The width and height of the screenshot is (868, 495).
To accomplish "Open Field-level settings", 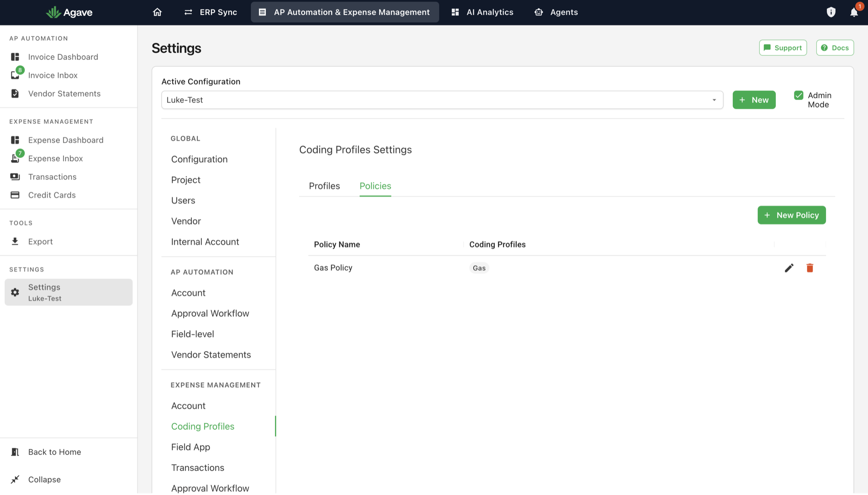I will [192, 334].
